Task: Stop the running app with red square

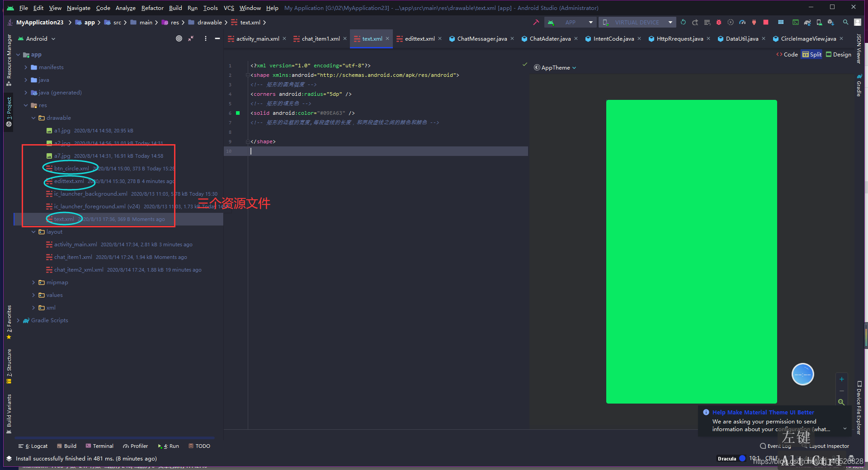Action: click(766, 22)
